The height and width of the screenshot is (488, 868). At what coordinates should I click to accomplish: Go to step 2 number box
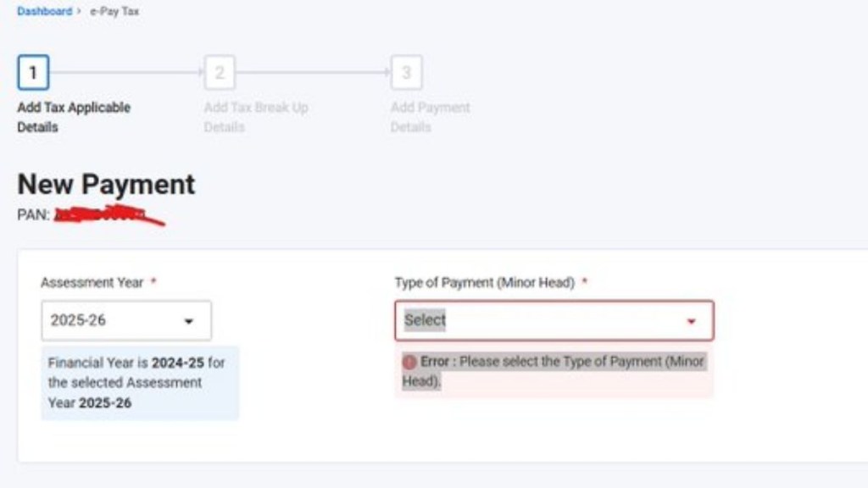coord(220,73)
